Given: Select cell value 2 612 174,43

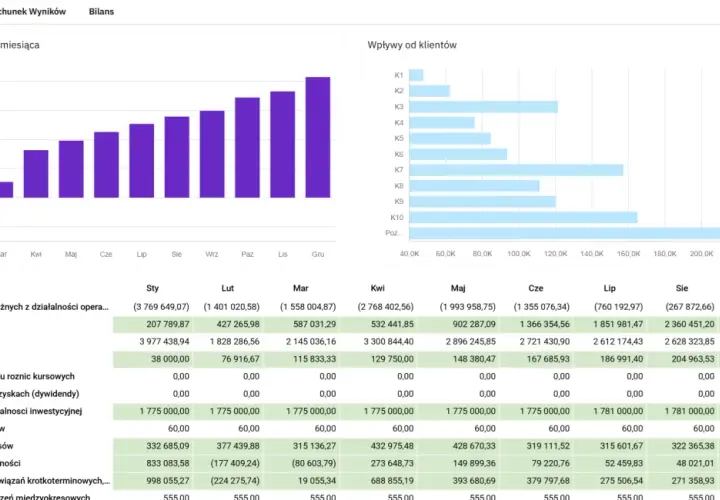Looking at the screenshot, I should click(618, 342).
